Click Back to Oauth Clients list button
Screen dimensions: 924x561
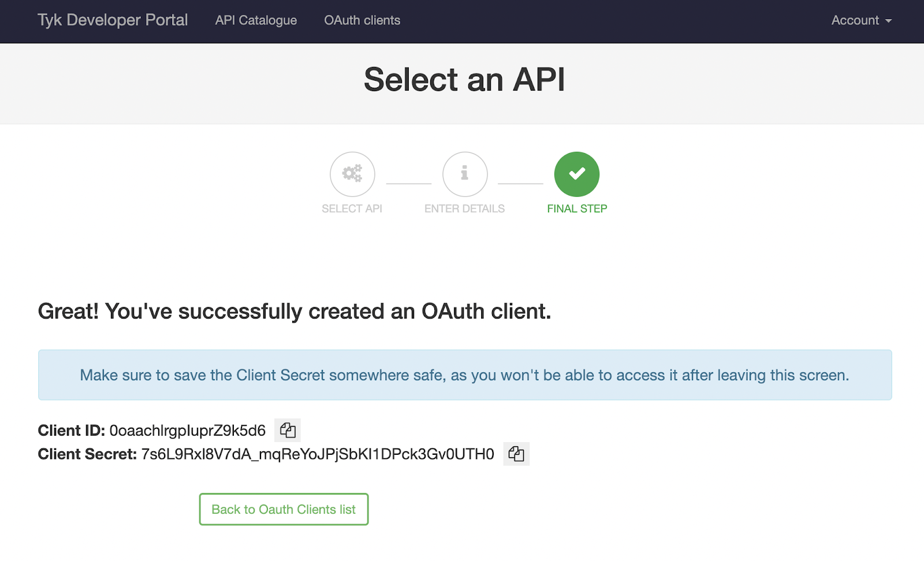[284, 509]
